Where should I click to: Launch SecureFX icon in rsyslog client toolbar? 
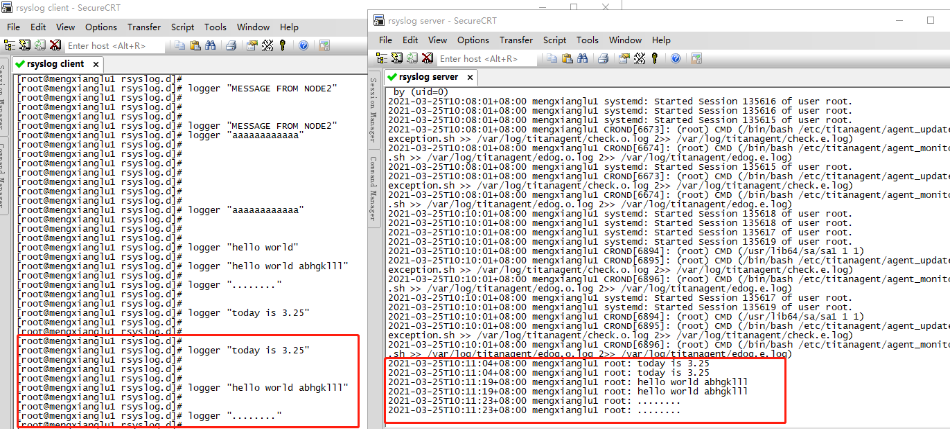coord(324,46)
